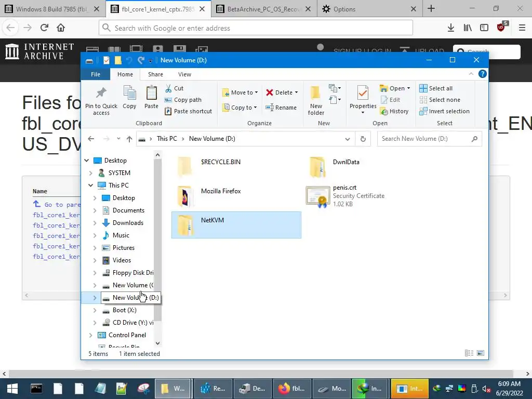Open the Move to dropdown

(x=240, y=92)
